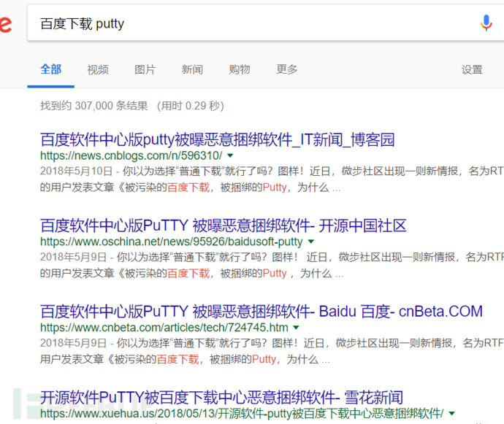Select the 全部 results tab
Viewport: 504px width, 424px height.
(x=51, y=69)
